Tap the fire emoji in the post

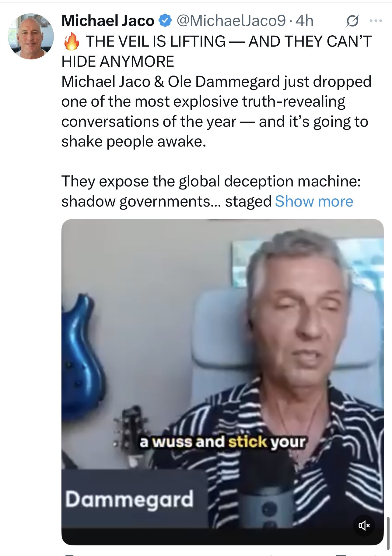pos(71,41)
